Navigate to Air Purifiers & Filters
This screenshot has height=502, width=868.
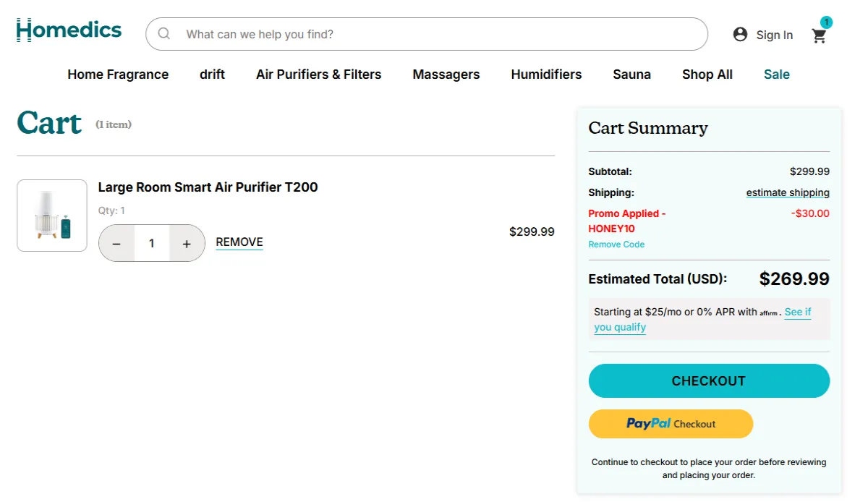(x=318, y=74)
